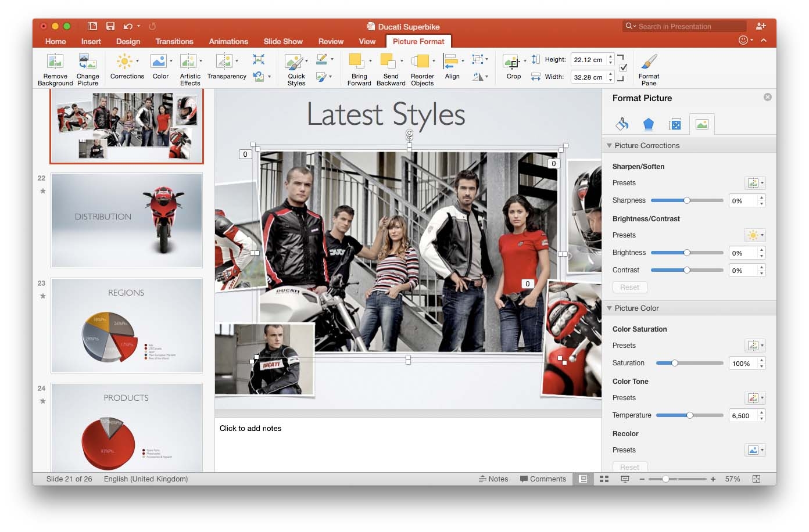Open Brightness/Contrast Presets dropdown

pyautogui.click(x=756, y=235)
